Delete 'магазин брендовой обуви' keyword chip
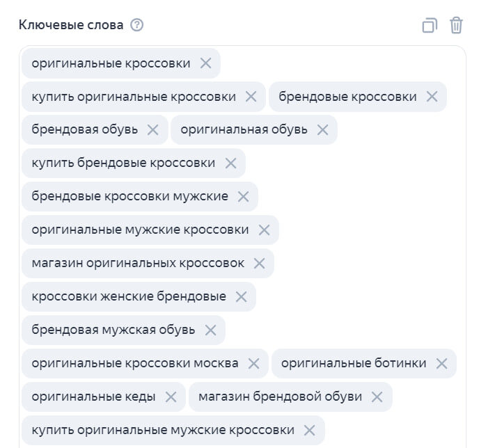Screen dimensions: 479x448 point(377,397)
